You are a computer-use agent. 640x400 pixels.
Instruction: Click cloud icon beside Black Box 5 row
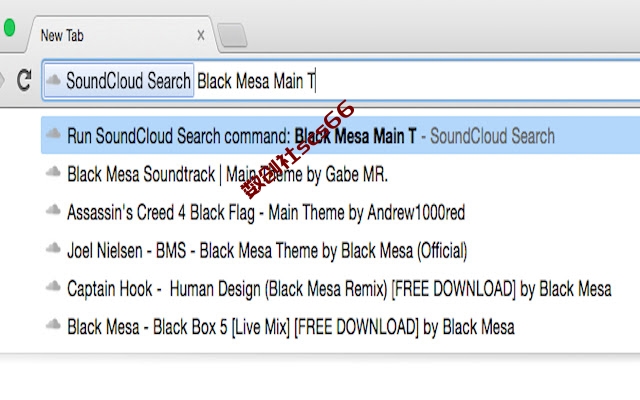(53, 324)
